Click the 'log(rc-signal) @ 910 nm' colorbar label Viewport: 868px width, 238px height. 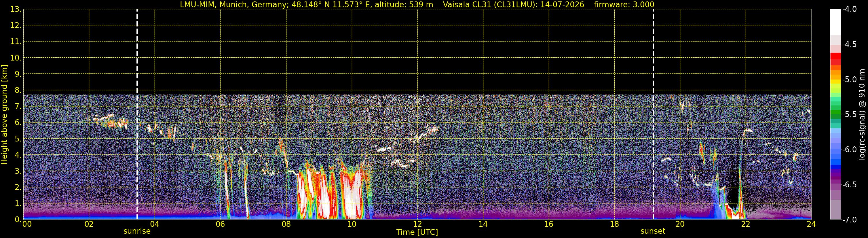click(862, 114)
